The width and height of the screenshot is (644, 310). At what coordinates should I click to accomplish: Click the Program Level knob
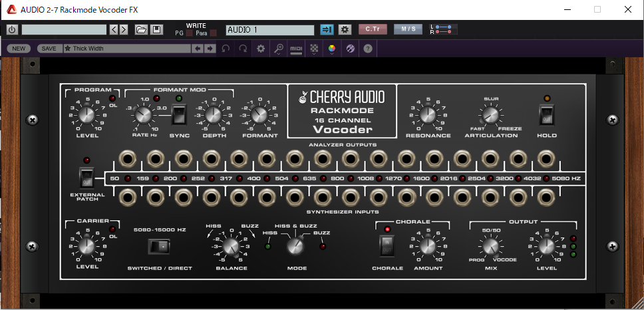(86, 114)
